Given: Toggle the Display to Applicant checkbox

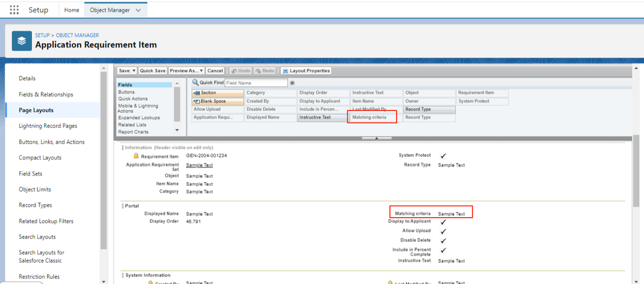Looking at the screenshot, I should pyautogui.click(x=443, y=222).
